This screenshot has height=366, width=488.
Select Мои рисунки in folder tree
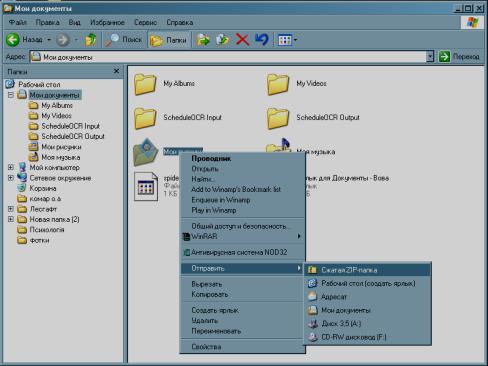[61, 147]
